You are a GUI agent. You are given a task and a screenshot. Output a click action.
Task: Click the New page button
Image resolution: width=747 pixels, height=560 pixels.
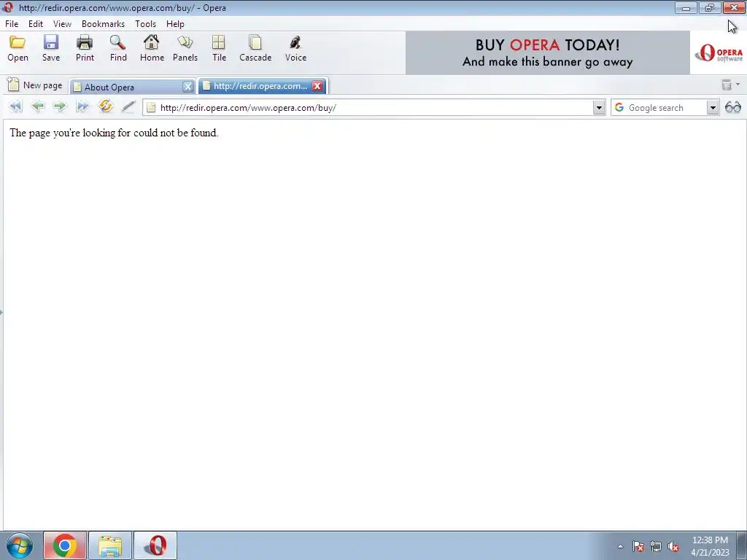[x=35, y=85]
